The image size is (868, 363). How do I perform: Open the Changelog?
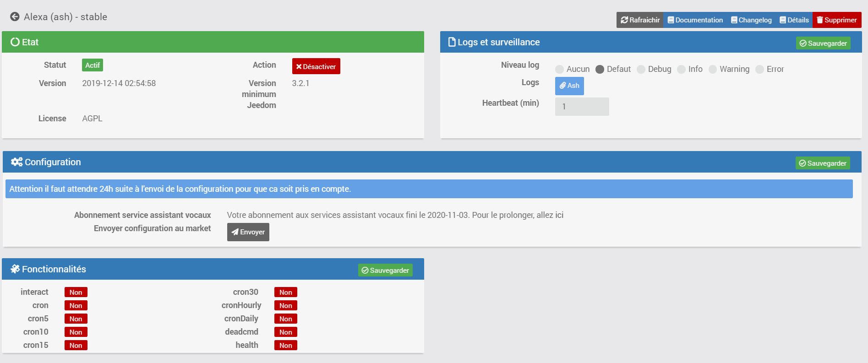point(751,20)
